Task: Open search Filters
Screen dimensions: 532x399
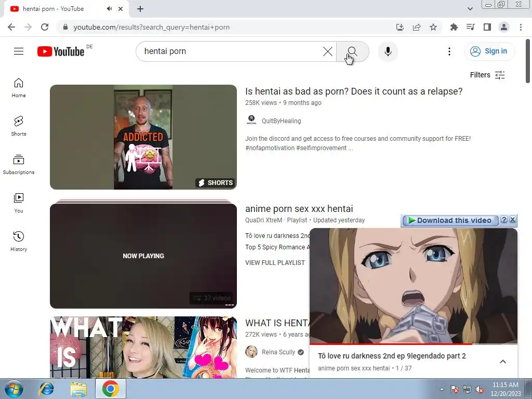Action: (x=487, y=75)
